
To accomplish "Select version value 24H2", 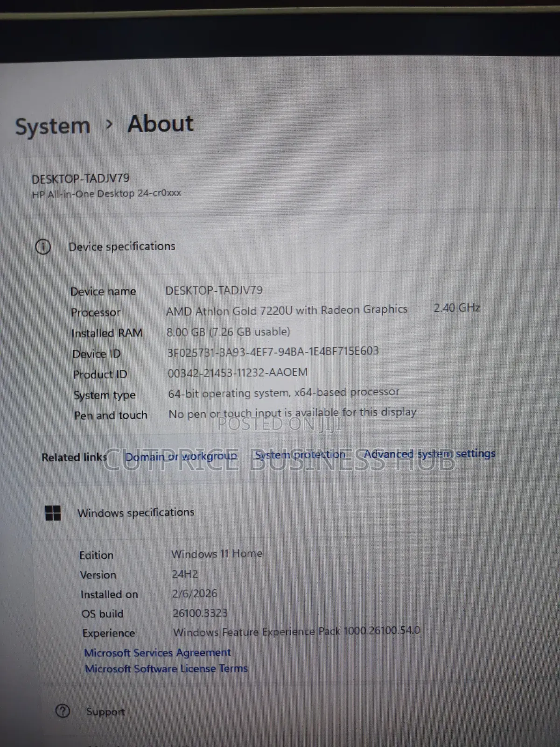I will tap(184, 574).
